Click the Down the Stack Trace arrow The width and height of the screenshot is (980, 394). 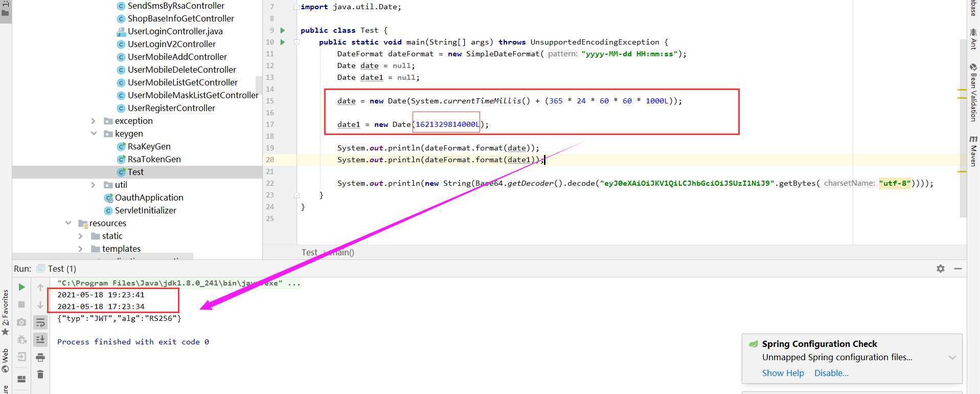click(40, 305)
